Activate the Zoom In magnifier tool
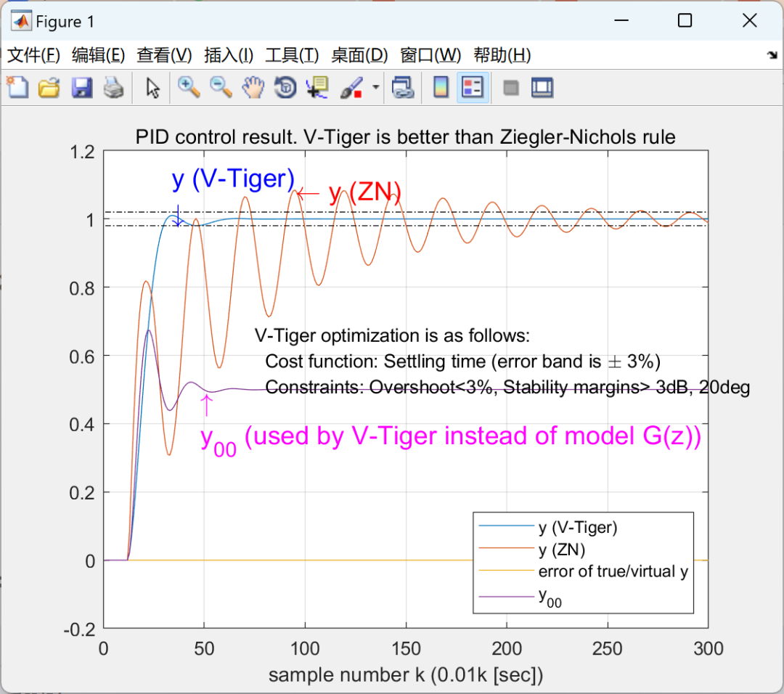This screenshot has height=694, width=784. 189,88
